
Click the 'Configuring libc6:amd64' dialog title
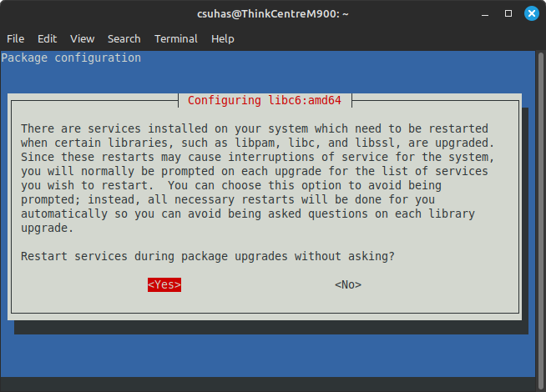(265, 100)
